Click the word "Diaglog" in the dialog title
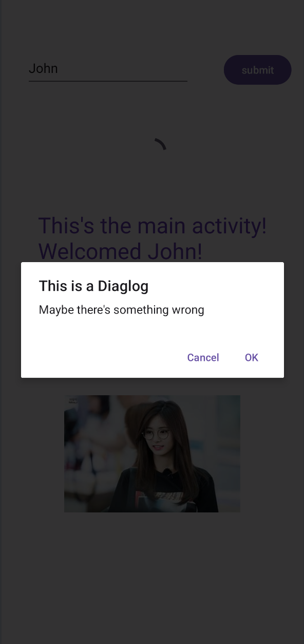Image resolution: width=304 pixels, height=644 pixels. [123, 286]
